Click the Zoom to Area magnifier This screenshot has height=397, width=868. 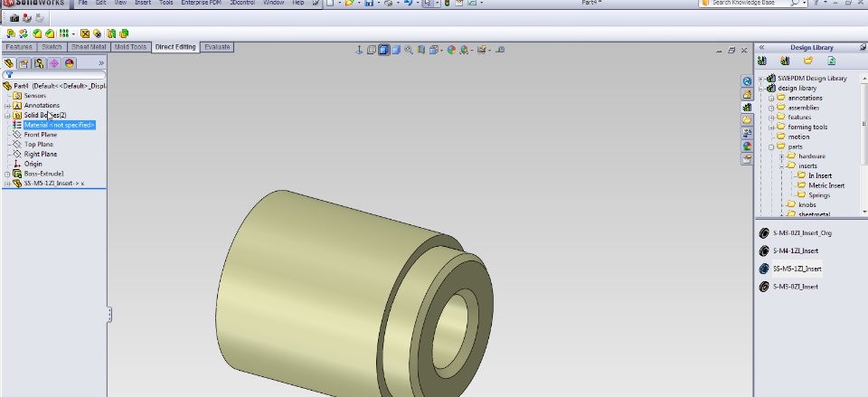409,50
